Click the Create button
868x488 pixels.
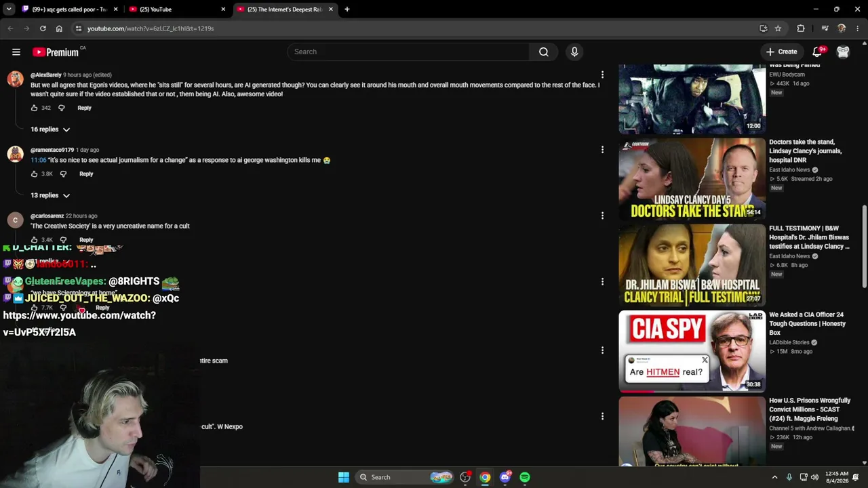(781, 52)
